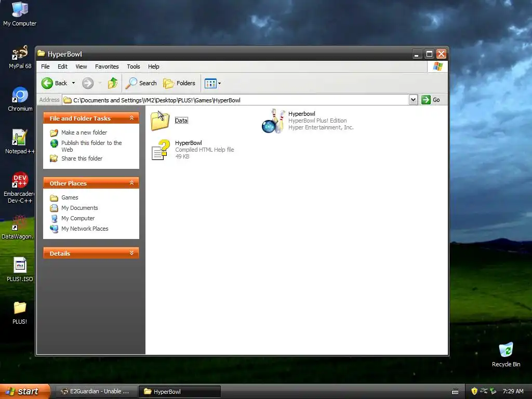This screenshot has width=532, height=399.
Task: Select the HyperBowl compiled help file icon
Action: pyautogui.click(x=160, y=150)
